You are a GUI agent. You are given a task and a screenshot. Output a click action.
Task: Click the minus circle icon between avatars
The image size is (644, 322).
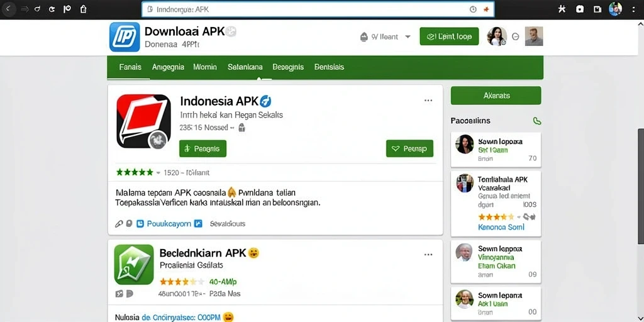click(516, 37)
